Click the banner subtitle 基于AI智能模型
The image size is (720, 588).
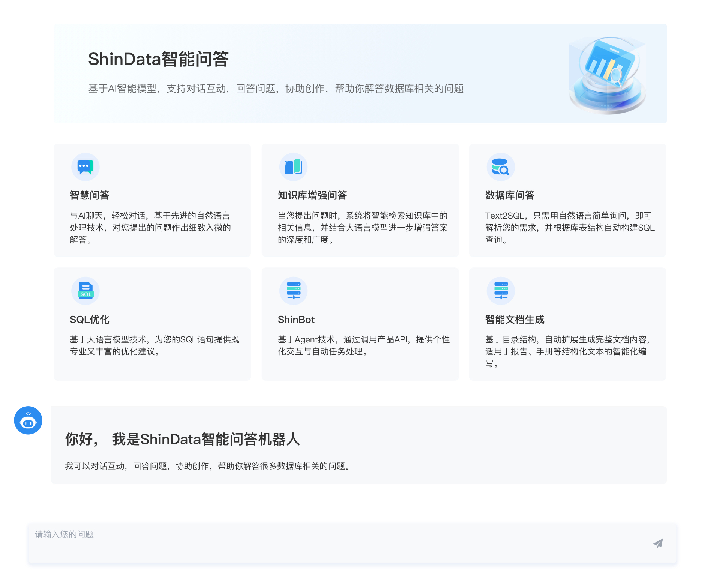tap(276, 88)
